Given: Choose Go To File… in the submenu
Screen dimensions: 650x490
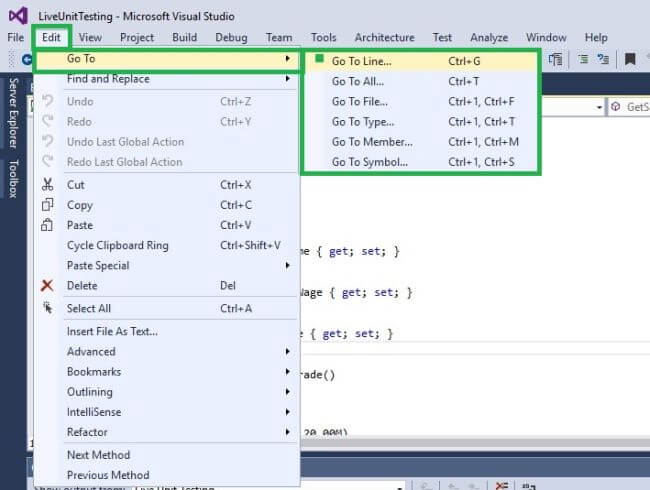Looking at the screenshot, I should [x=421, y=101].
